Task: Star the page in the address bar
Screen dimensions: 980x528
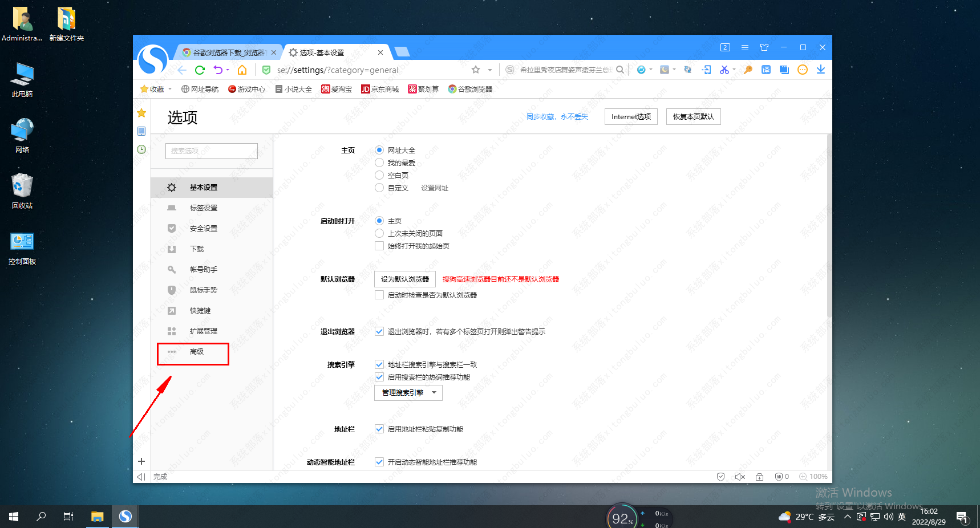Action: click(476, 70)
